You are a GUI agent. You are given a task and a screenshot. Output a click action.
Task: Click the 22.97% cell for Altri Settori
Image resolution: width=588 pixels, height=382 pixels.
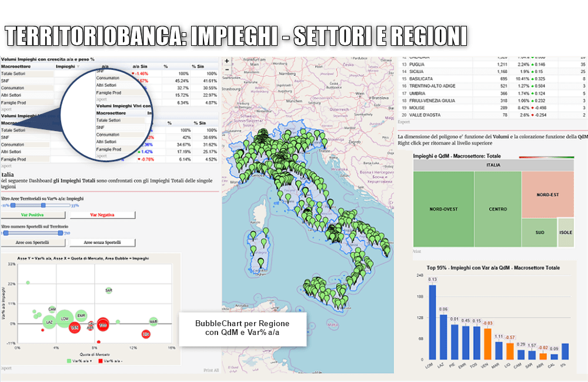tap(210, 95)
